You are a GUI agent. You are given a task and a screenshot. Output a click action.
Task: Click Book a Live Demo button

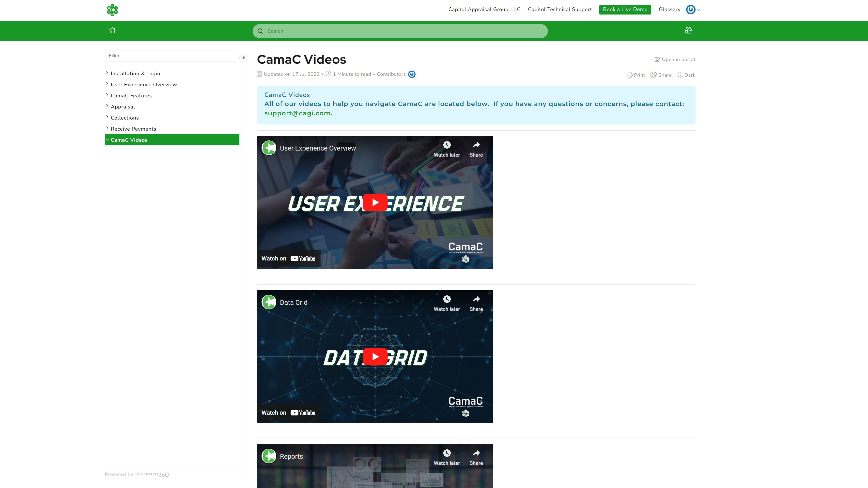[625, 9]
